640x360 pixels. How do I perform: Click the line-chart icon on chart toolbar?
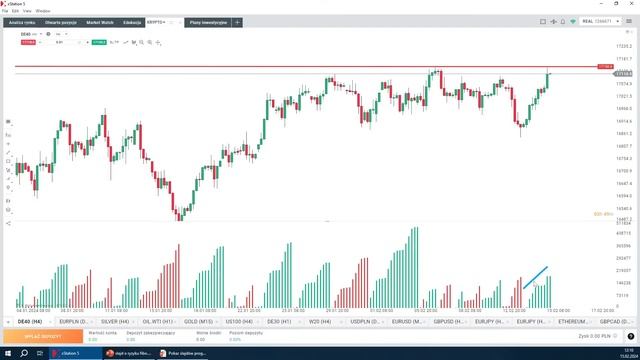[126, 42]
